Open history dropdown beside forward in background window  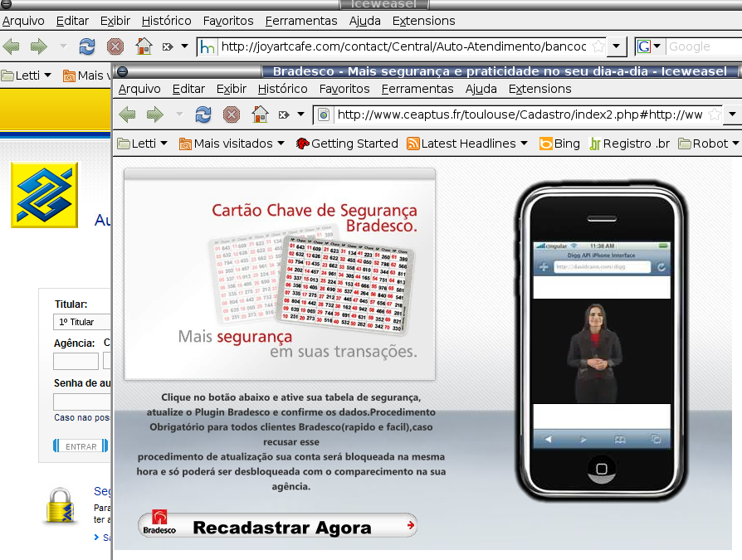click(63, 46)
